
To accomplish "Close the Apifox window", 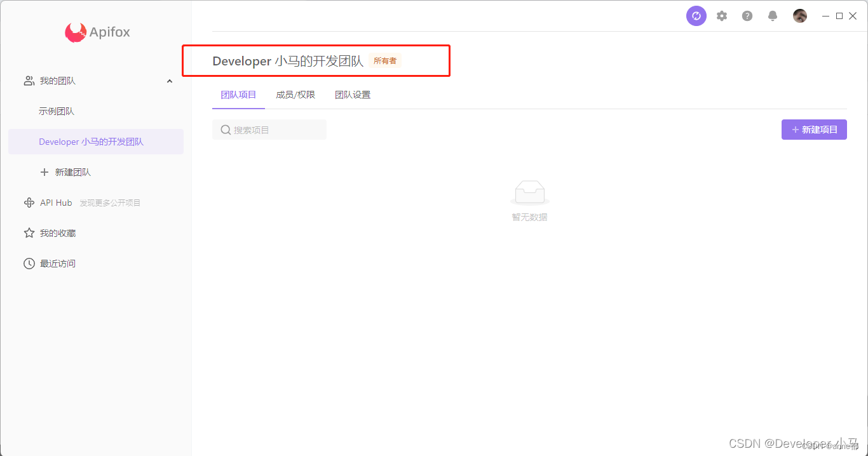I will (853, 16).
